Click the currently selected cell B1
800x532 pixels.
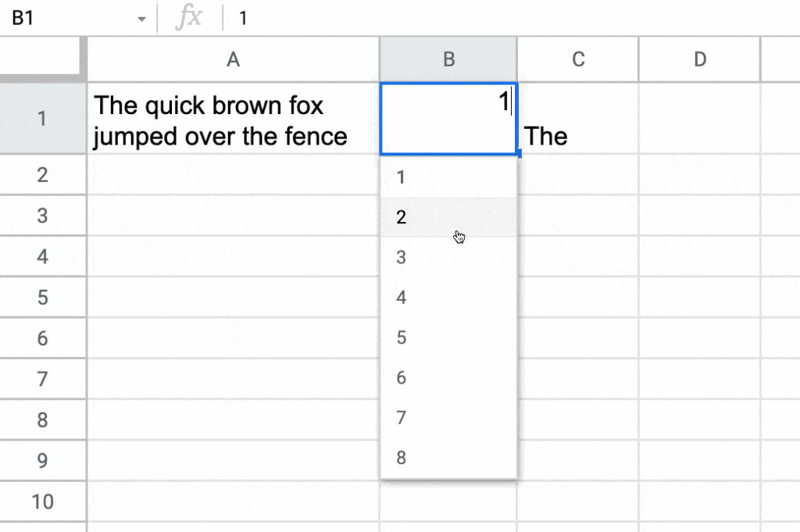click(x=448, y=117)
